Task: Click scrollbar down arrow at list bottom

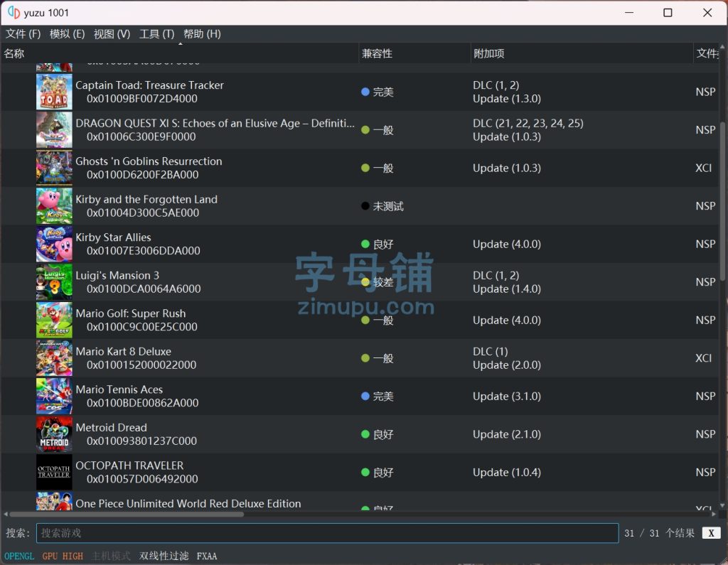Action: pyautogui.click(x=722, y=505)
